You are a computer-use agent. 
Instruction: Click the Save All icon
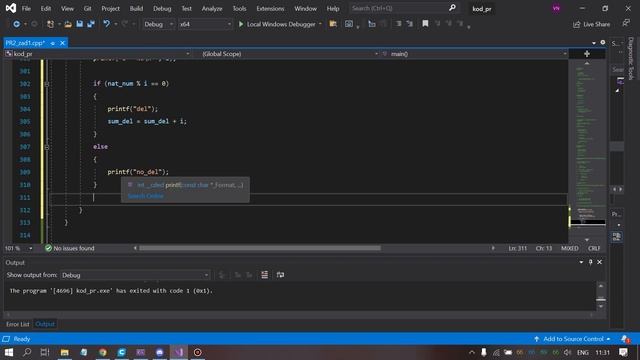(x=91, y=24)
